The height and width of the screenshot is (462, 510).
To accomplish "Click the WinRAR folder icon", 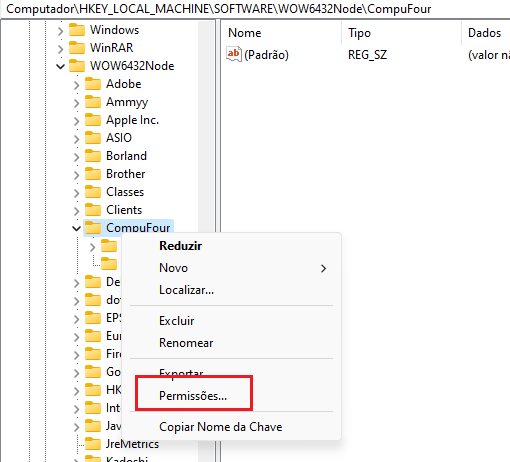I will click(x=77, y=48).
